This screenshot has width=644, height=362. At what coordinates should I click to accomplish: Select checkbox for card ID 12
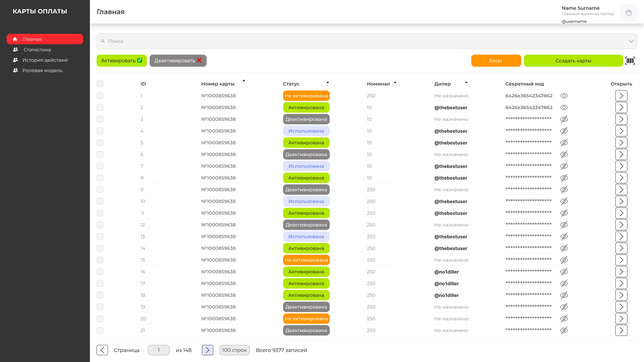coord(100,225)
